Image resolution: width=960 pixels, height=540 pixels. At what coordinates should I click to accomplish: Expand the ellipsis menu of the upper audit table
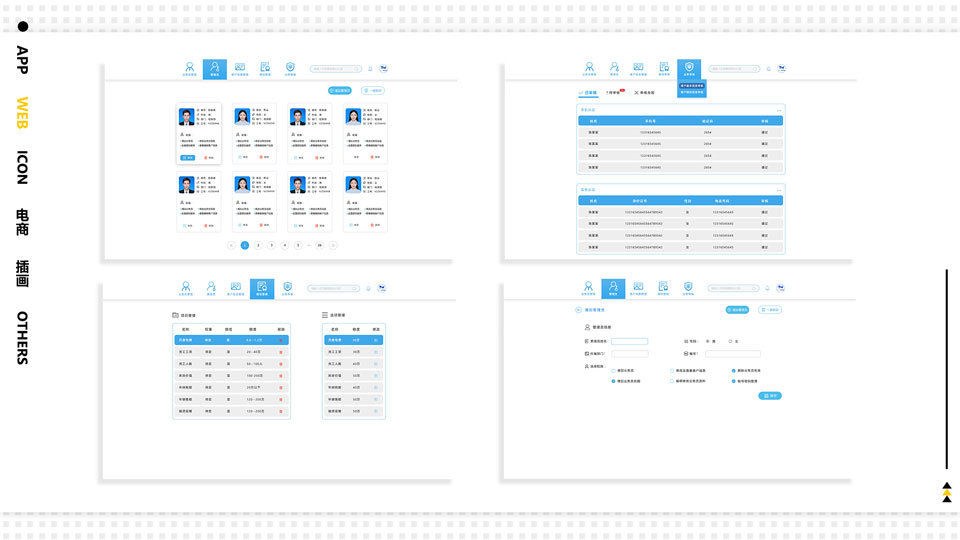tap(779, 110)
